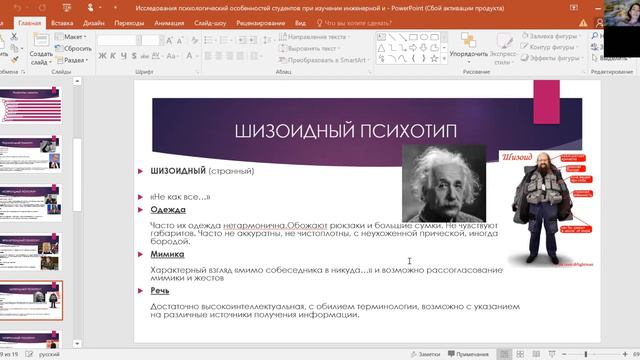Select the star shape in gallery

pos(434,59)
